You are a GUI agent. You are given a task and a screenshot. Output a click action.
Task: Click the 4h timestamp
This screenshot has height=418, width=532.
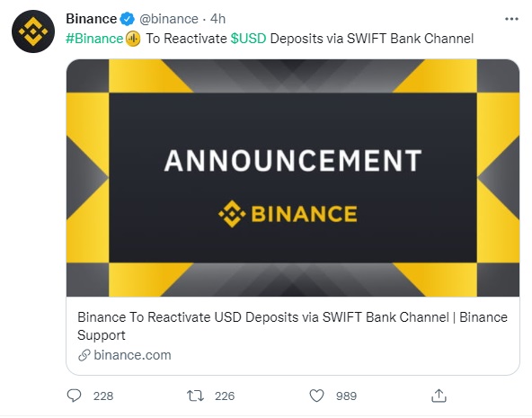pos(217,19)
